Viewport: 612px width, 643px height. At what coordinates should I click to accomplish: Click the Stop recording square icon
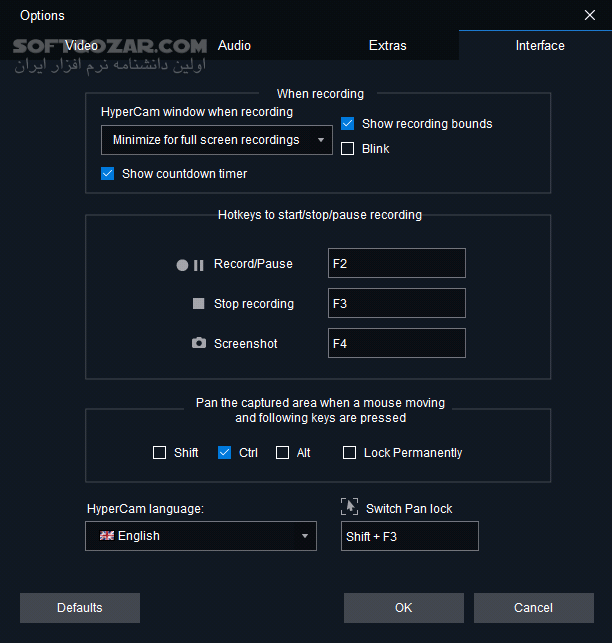click(198, 304)
